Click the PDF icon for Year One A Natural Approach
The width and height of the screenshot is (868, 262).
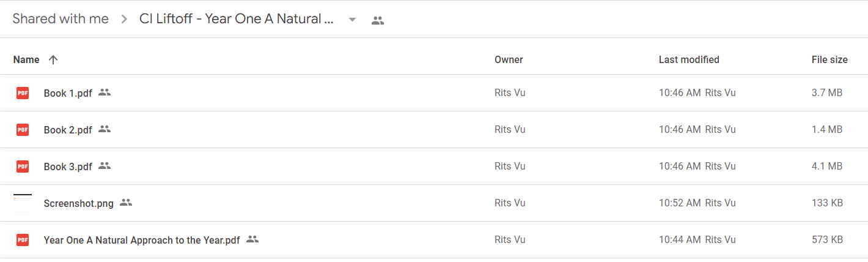coord(23,240)
